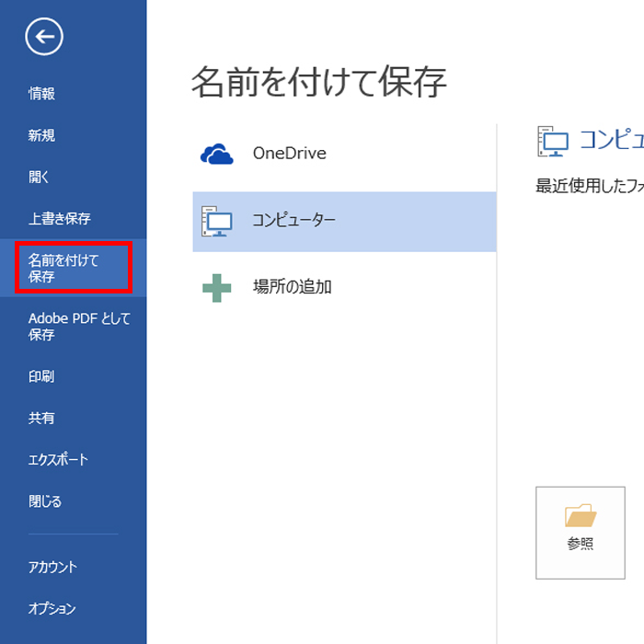Open the 情報 page

point(41,94)
